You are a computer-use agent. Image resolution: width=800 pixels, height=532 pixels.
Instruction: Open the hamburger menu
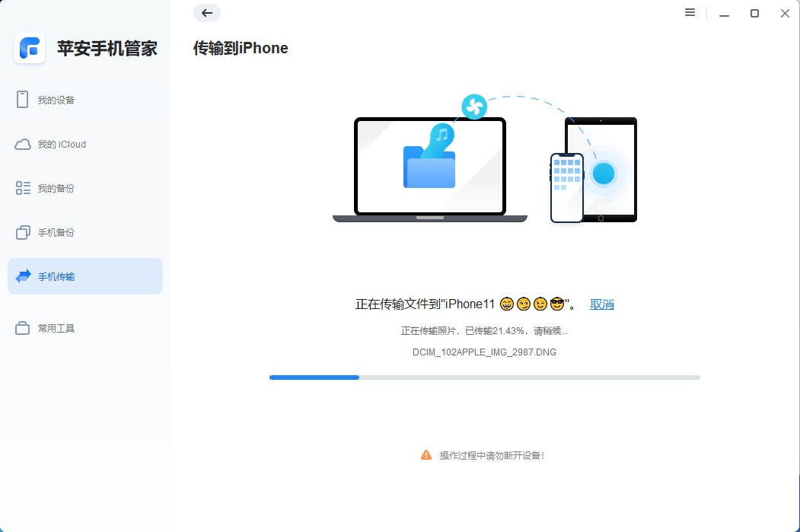(x=690, y=12)
